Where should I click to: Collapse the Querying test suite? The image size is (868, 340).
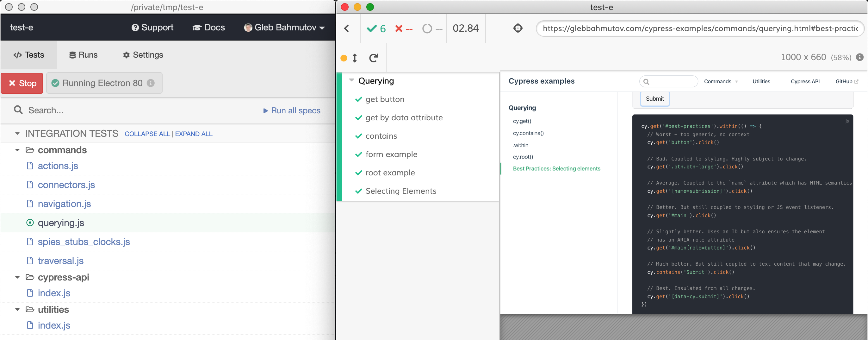tap(351, 80)
